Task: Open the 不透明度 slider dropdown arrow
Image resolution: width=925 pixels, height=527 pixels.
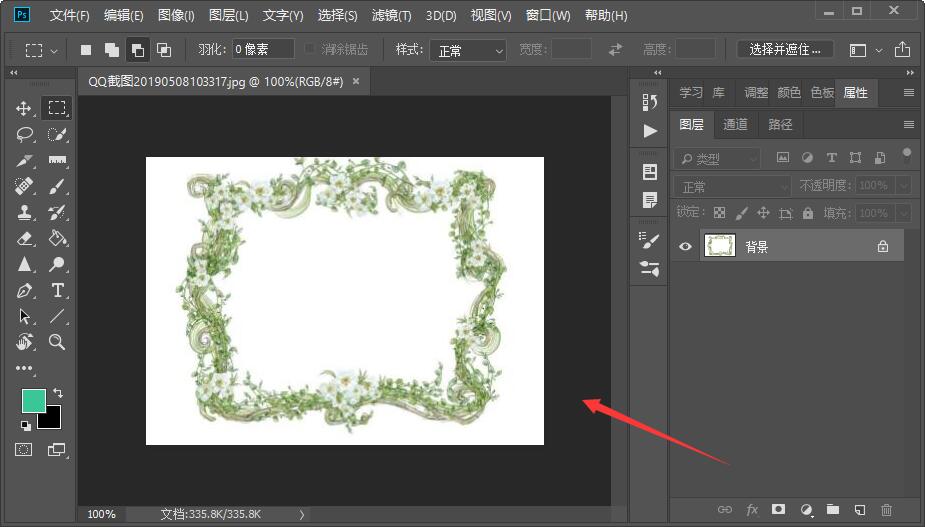Action: pyautogui.click(x=903, y=186)
